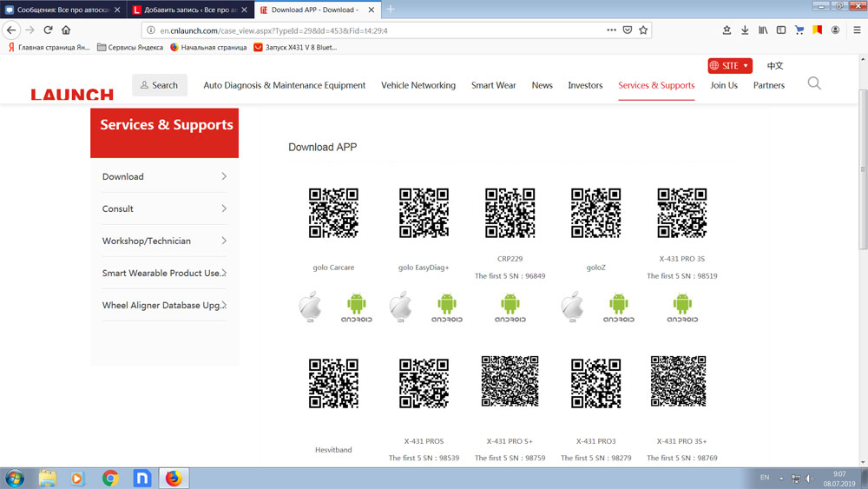Download golo EasyDiag+ Android app
This screenshot has width=868, height=489.
(447, 308)
